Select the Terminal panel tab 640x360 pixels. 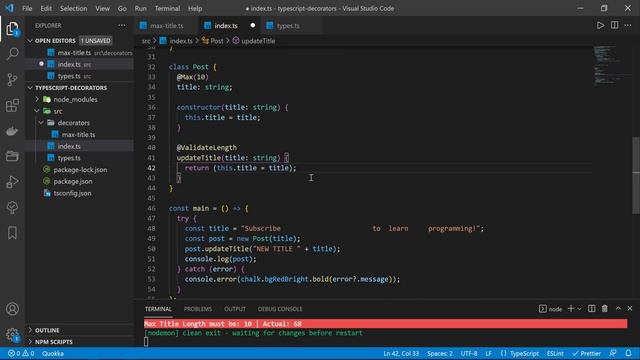click(x=158, y=309)
